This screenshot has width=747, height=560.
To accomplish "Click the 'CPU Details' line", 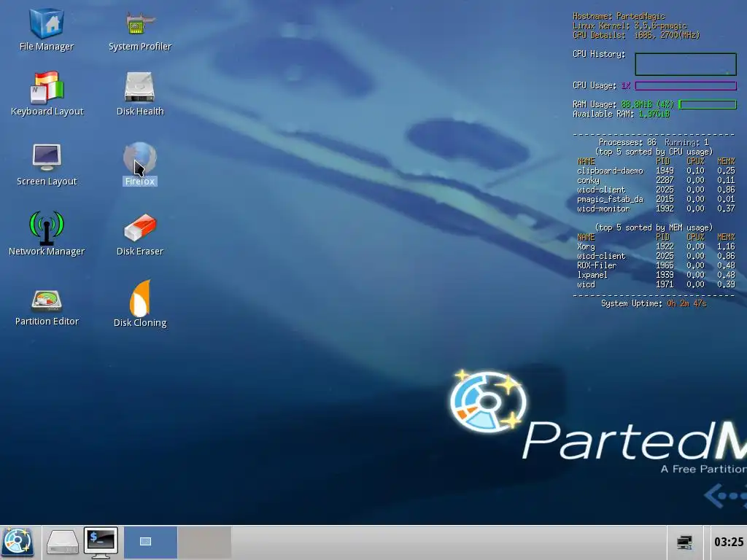I will 636,35.
